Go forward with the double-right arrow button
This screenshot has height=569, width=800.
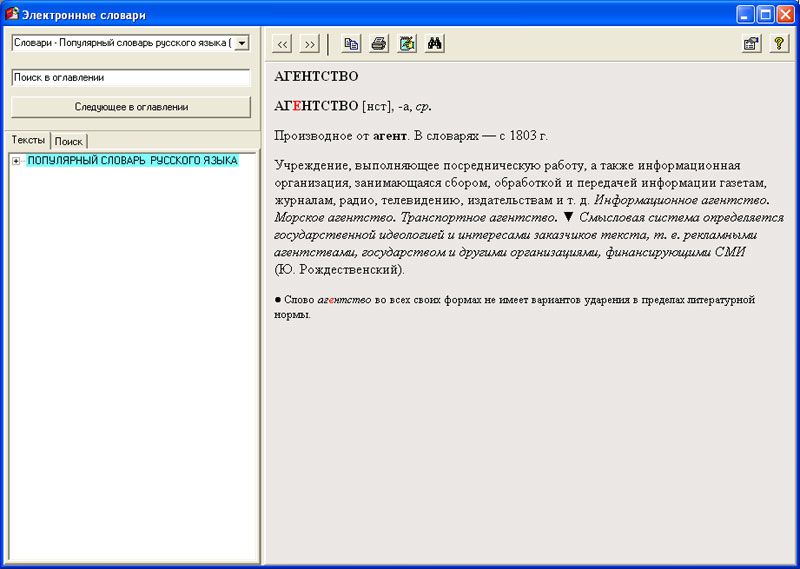[309, 44]
